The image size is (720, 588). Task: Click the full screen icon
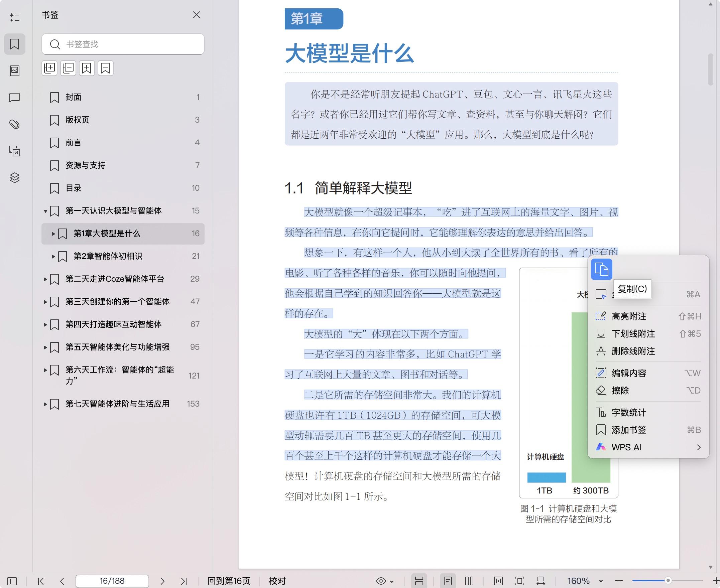(x=519, y=581)
